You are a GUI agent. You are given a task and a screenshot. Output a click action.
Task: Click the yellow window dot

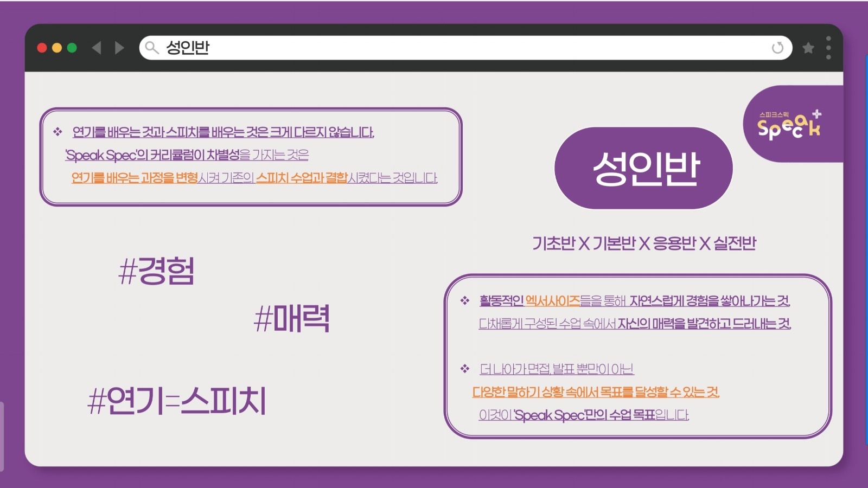point(57,48)
